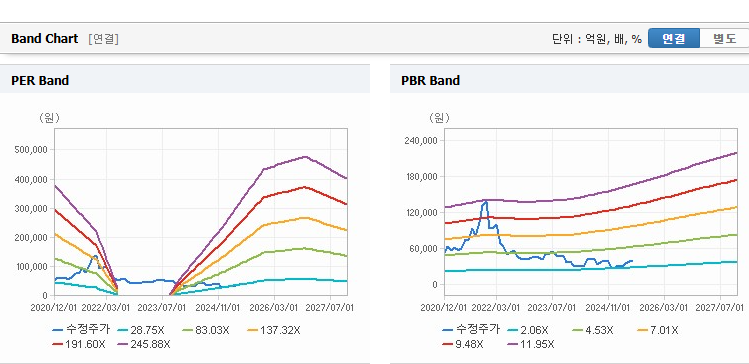Click the 180,000 y-axis label in PBR Band
This screenshot has width=749, height=364.
pyautogui.click(x=422, y=177)
